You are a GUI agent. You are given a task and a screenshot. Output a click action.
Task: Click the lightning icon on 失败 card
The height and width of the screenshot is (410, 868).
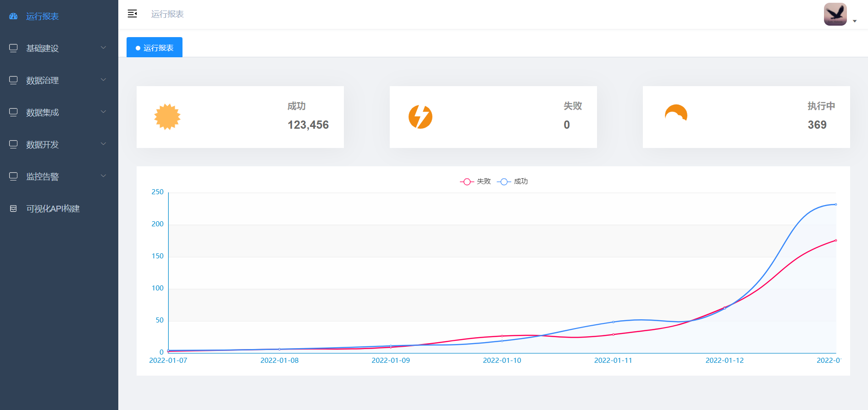tap(420, 117)
